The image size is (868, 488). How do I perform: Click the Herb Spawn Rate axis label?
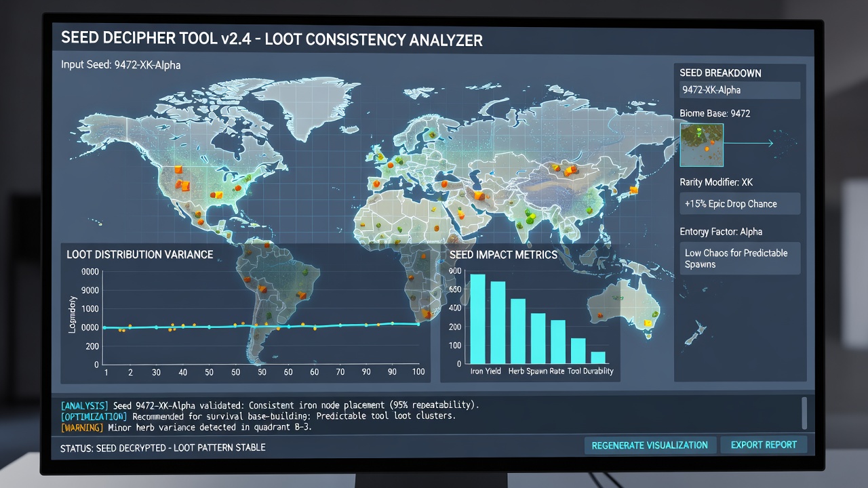[x=535, y=371]
